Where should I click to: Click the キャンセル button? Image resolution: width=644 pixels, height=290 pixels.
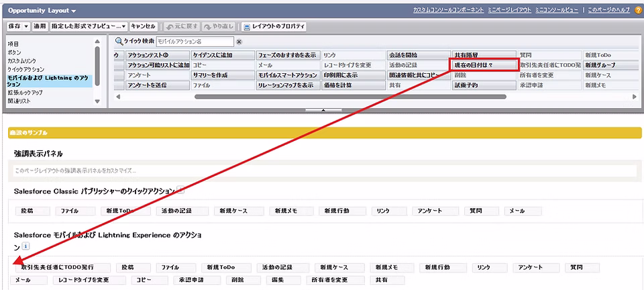(x=143, y=27)
